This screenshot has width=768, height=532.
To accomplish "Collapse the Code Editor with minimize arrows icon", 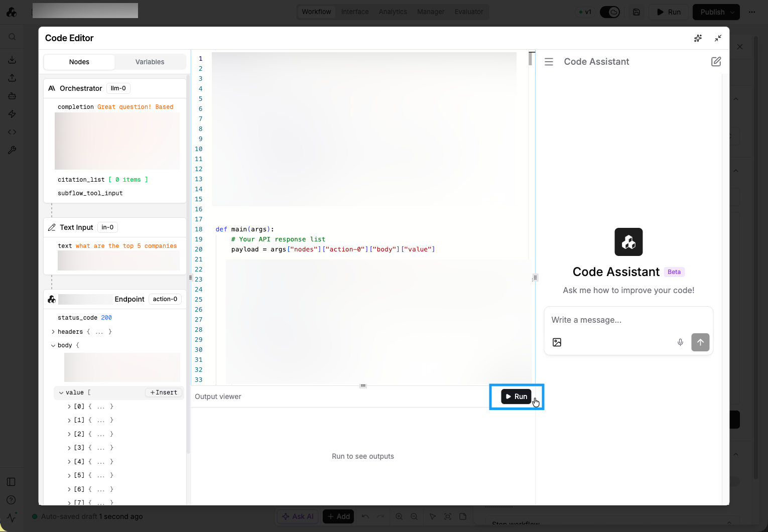I will tap(718, 38).
